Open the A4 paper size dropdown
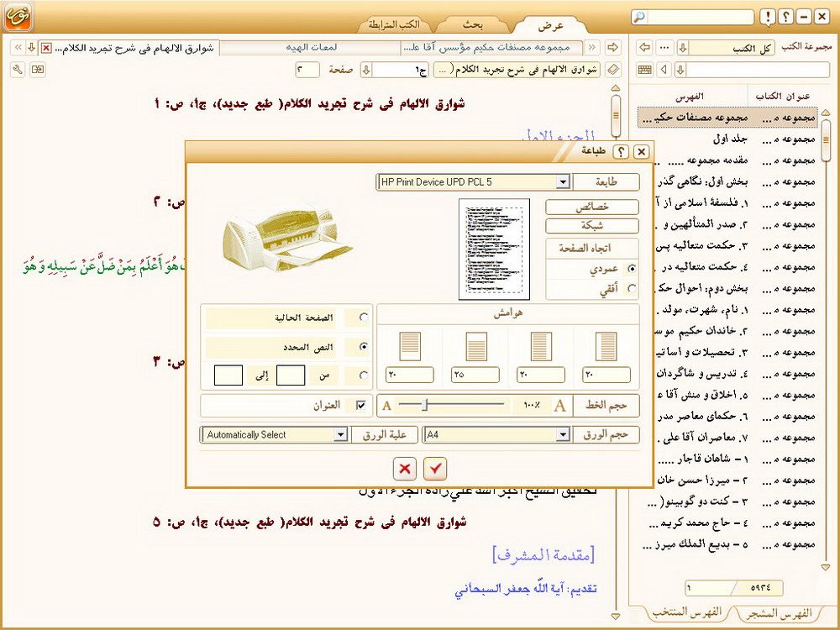 pos(563,435)
